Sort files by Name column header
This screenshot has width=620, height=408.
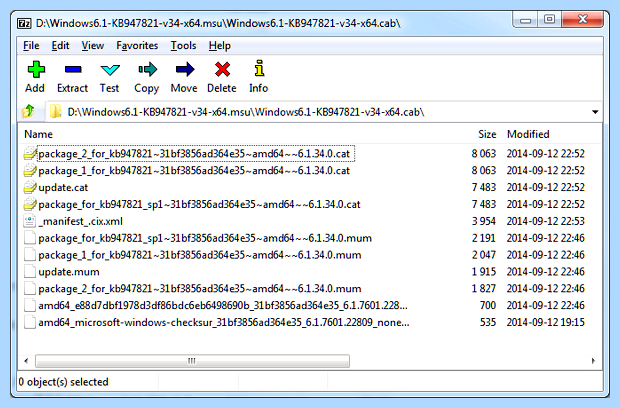38,134
